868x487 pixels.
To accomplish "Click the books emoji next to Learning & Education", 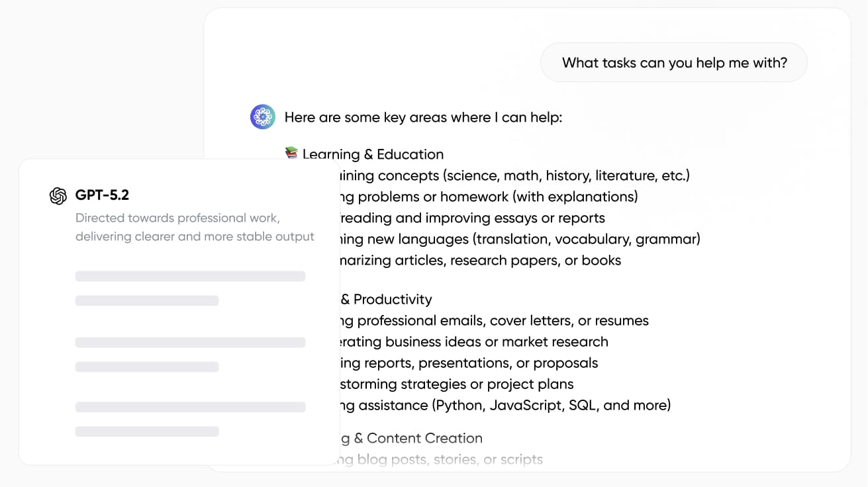I will pyautogui.click(x=291, y=154).
